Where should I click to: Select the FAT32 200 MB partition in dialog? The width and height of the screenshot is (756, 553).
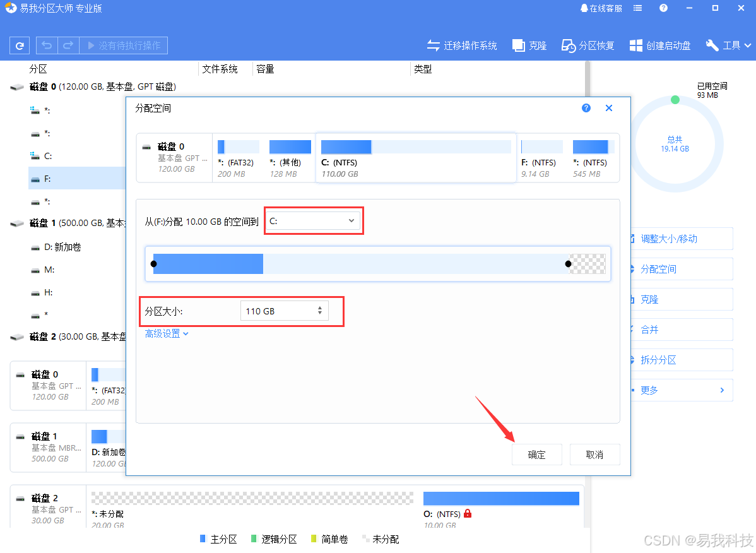coord(238,158)
